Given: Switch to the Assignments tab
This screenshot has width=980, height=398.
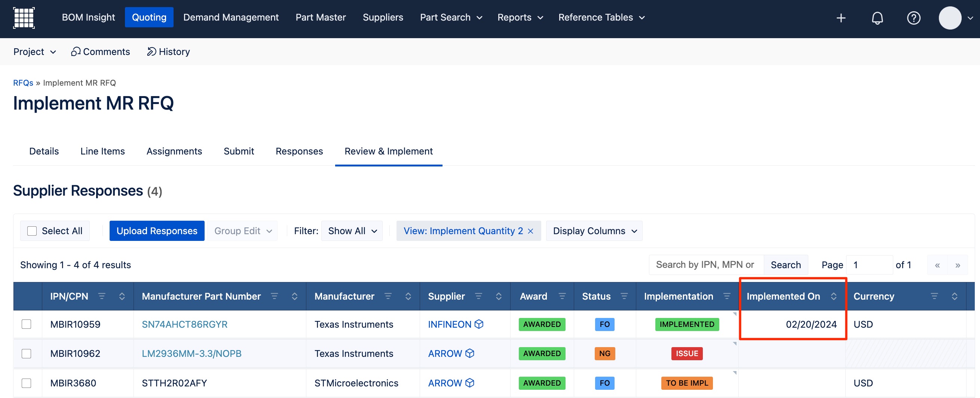Looking at the screenshot, I should tap(174, 151).
